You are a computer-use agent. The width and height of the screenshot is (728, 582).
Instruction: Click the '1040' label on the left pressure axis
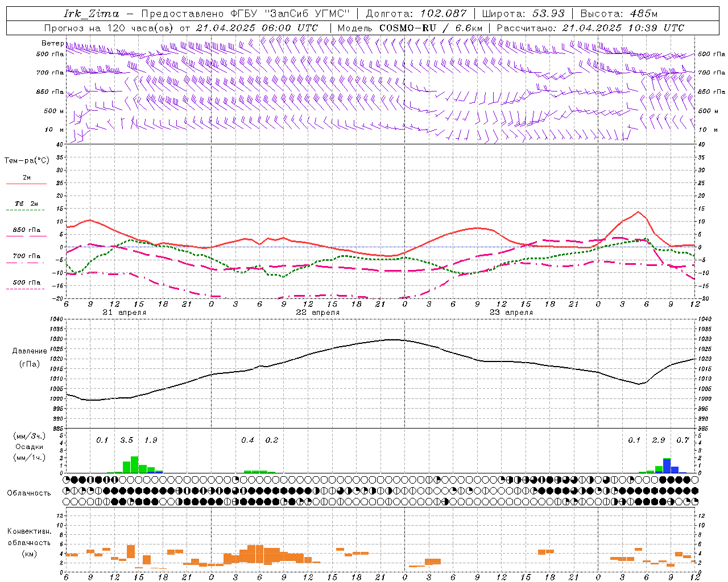coord(55,319)
